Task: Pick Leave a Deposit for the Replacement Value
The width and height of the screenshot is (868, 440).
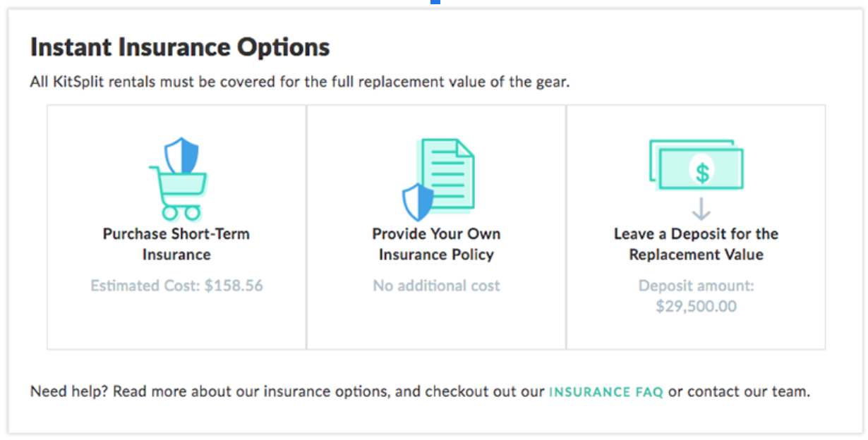Action: point(696,244)
